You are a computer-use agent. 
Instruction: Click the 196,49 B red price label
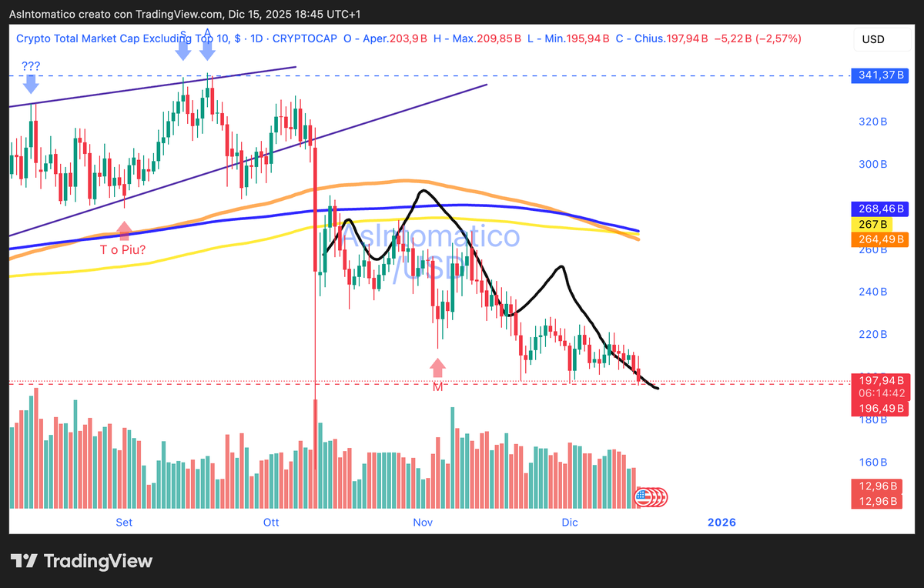point(880,408)
